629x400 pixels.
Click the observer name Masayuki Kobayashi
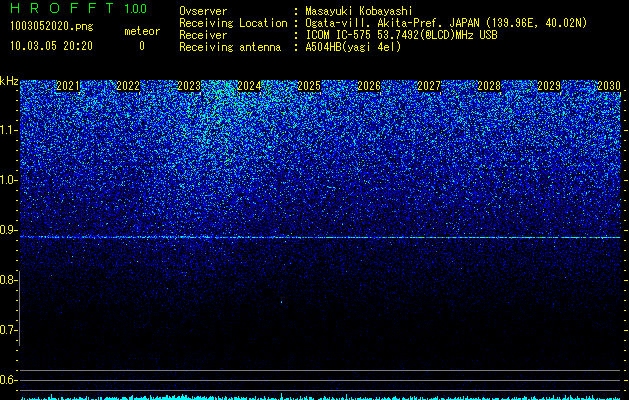[x=359, y=11]
